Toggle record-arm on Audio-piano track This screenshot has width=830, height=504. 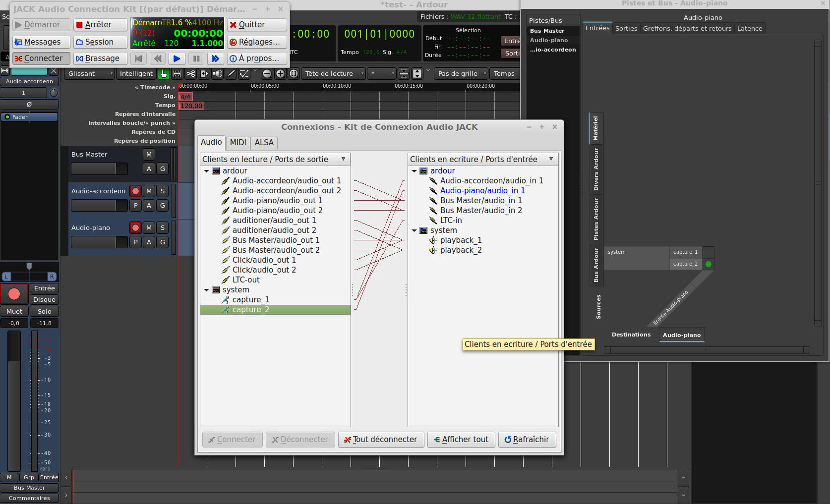click(x=135, y=228)
